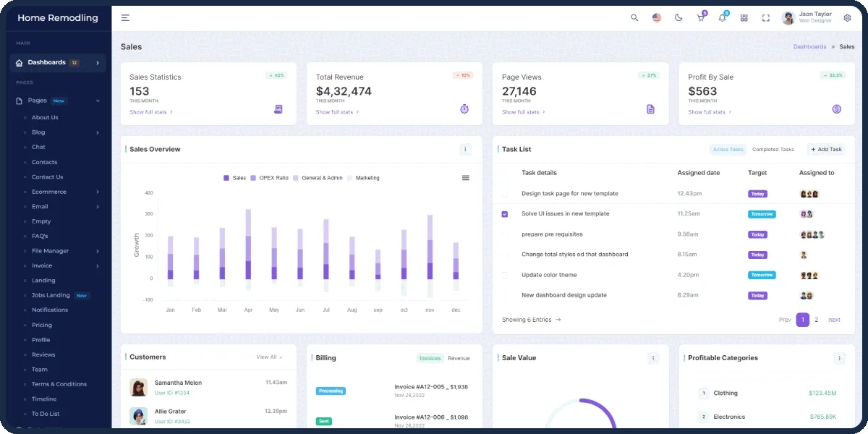Screen dimensions: 868x434
Task: Toggle General & Admin legend swatch
Action: point(296,178)
